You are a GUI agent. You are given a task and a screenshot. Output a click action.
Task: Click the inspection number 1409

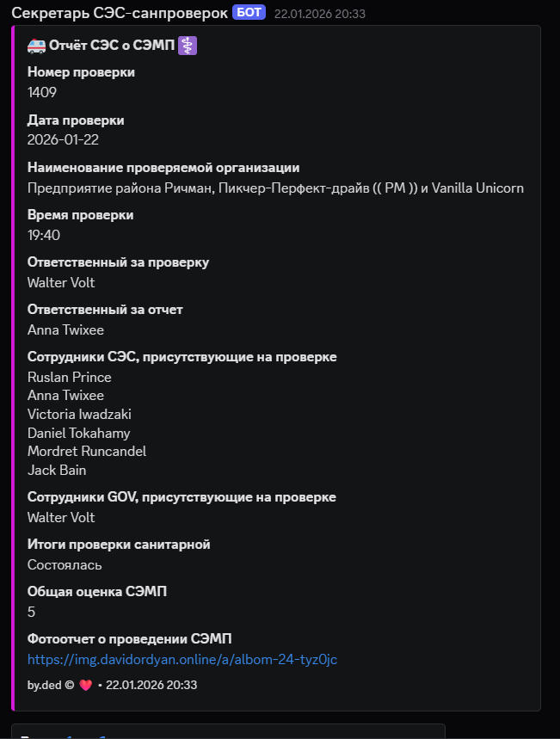pyautogui.click(x=42, y=92)
